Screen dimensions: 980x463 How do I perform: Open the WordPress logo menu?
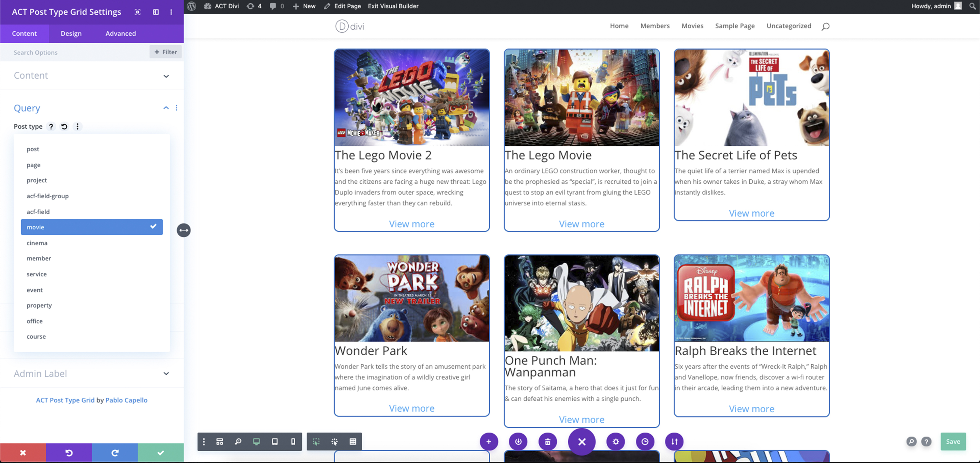191,6
